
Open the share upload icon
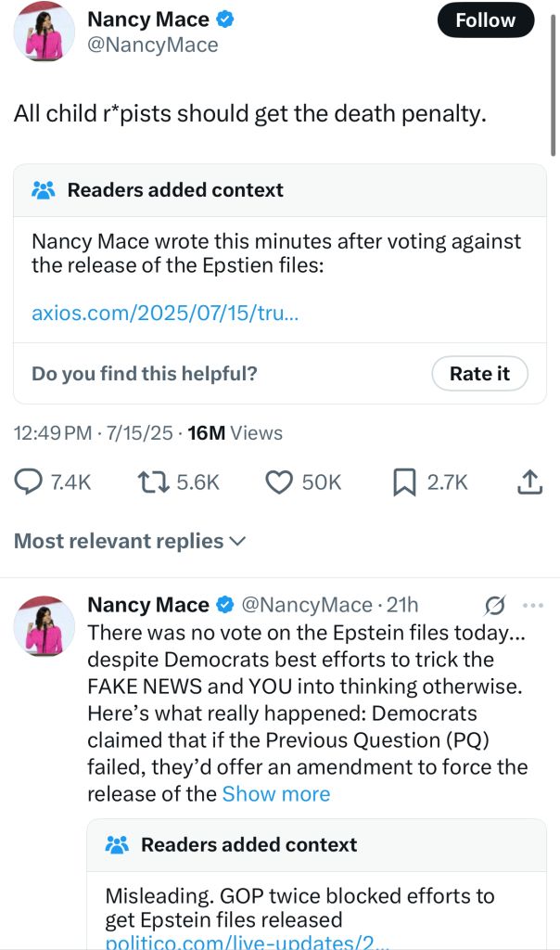click(528, 481)
